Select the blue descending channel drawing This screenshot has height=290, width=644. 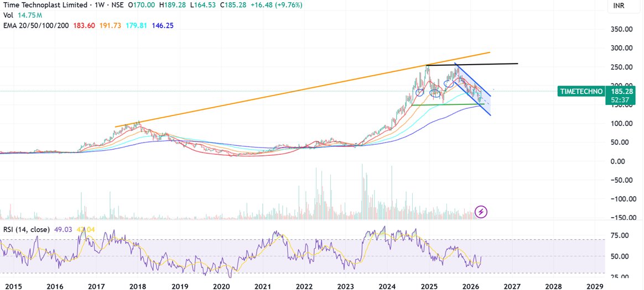tap(472, 89)
